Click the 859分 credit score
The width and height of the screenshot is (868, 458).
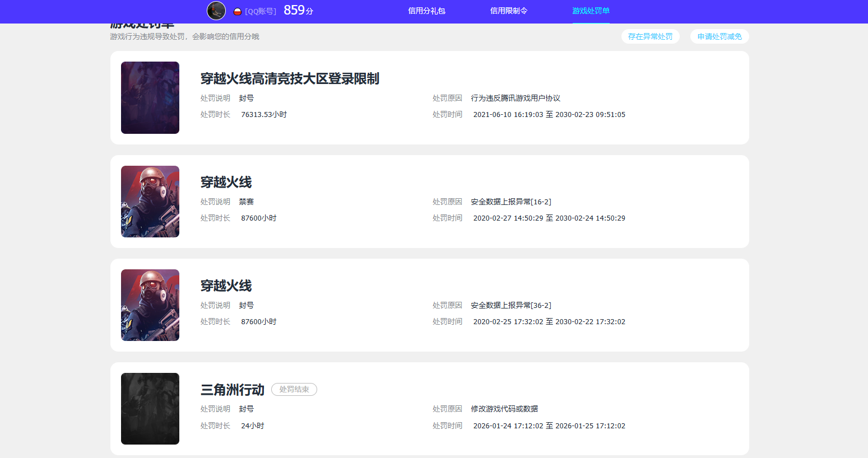[299, 10]
